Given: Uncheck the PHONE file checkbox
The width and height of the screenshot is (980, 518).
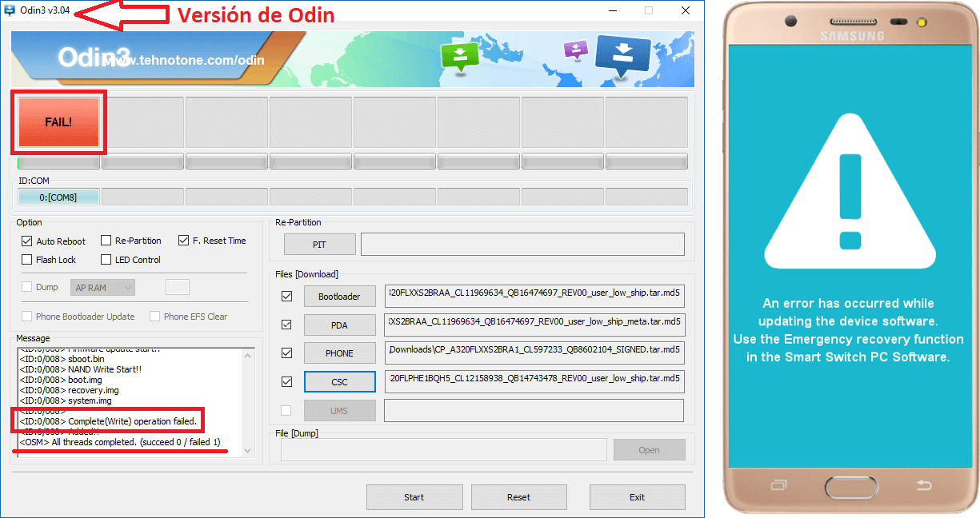Looking at the screenshot, I should [286, 353].
